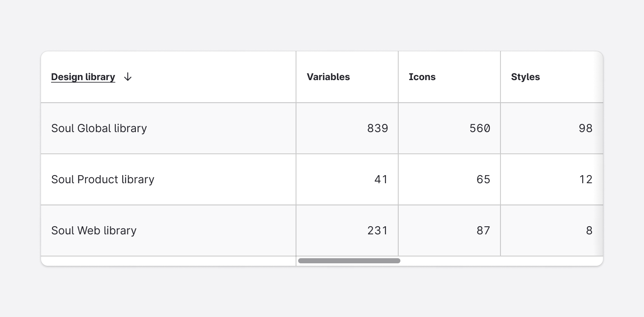Click the Variables value 231 for Soul Web library
644x317 pixels.
click(377, 231)
